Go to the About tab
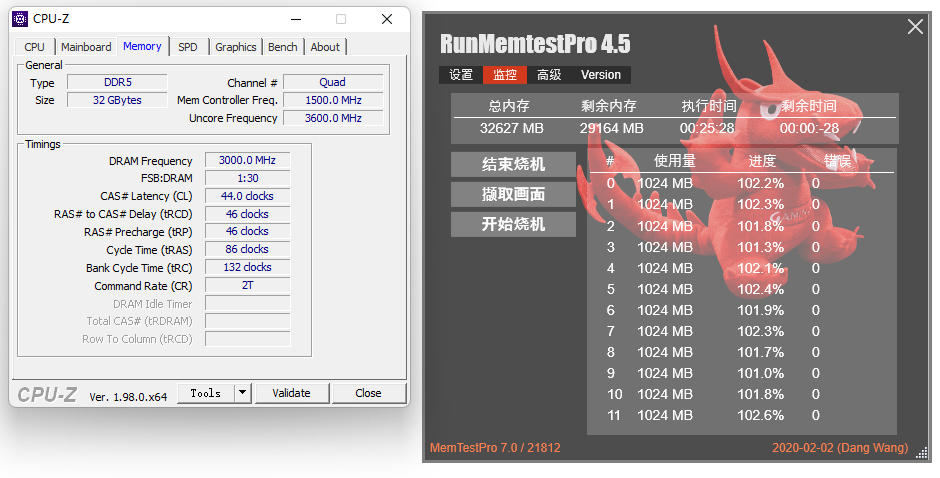This screenshot has height=478, width=940. (x=325, y=47)
